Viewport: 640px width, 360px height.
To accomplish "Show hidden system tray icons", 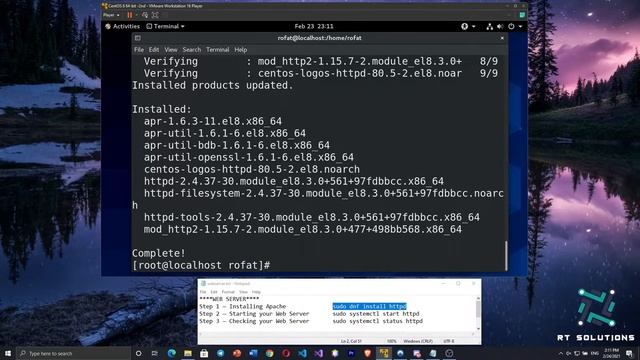I will pos(560,353).
